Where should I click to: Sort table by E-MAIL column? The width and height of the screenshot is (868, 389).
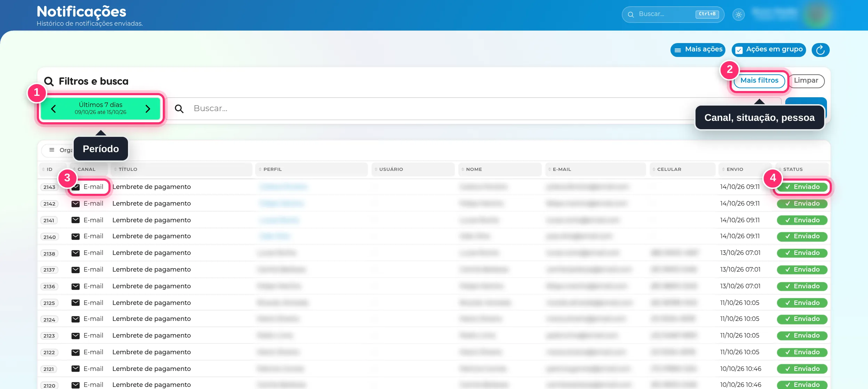click(x=595, y=169)
